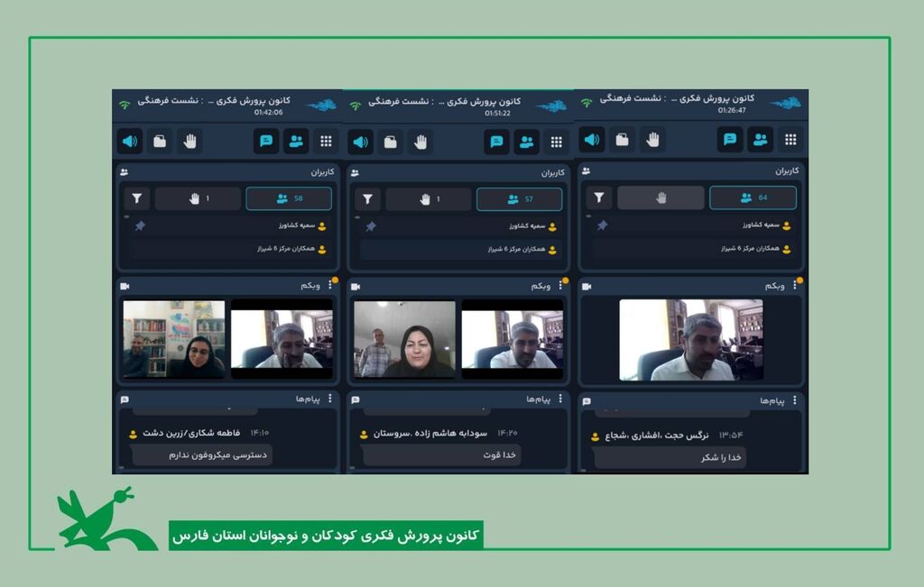Image resolution: width=924 pixels, height=587 pixels.
Task: Click the 57 users count button
Action: [519, 199]
